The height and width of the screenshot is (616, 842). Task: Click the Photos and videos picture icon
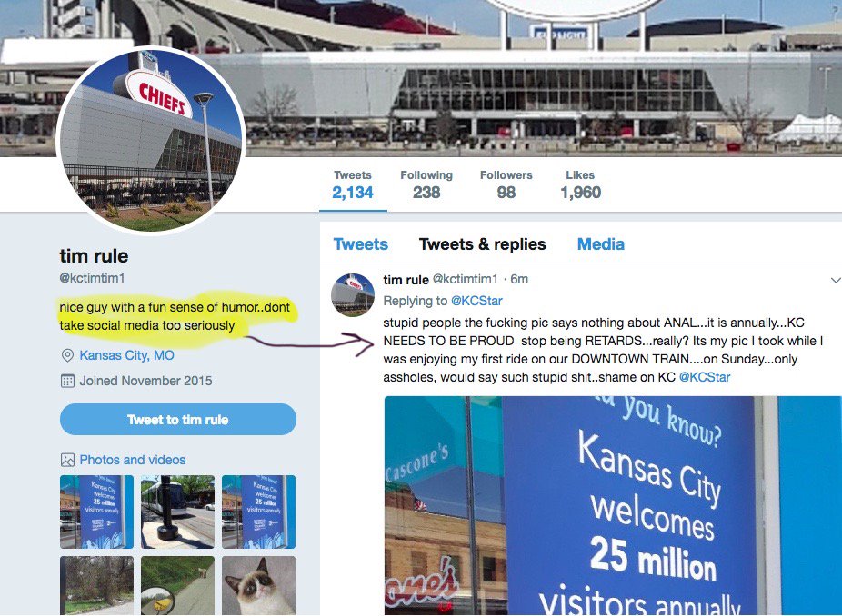67,460
